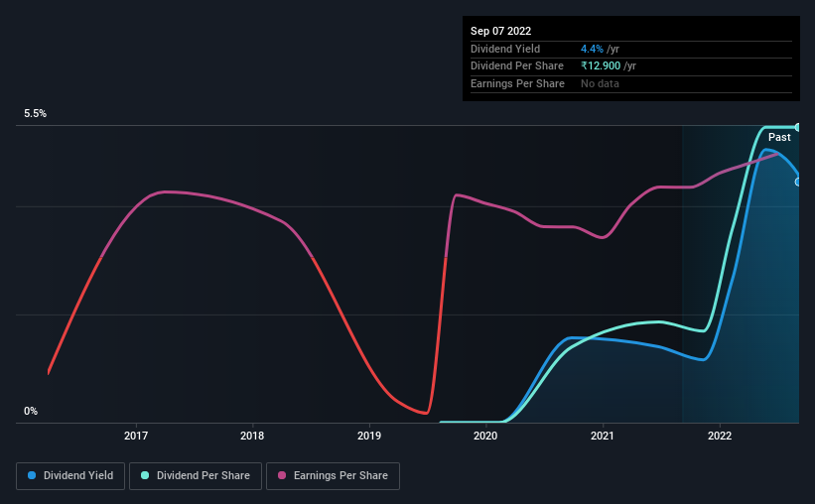
Task: Click the blue Dividend Yield legend dot
Action: (x=32, y=475)
